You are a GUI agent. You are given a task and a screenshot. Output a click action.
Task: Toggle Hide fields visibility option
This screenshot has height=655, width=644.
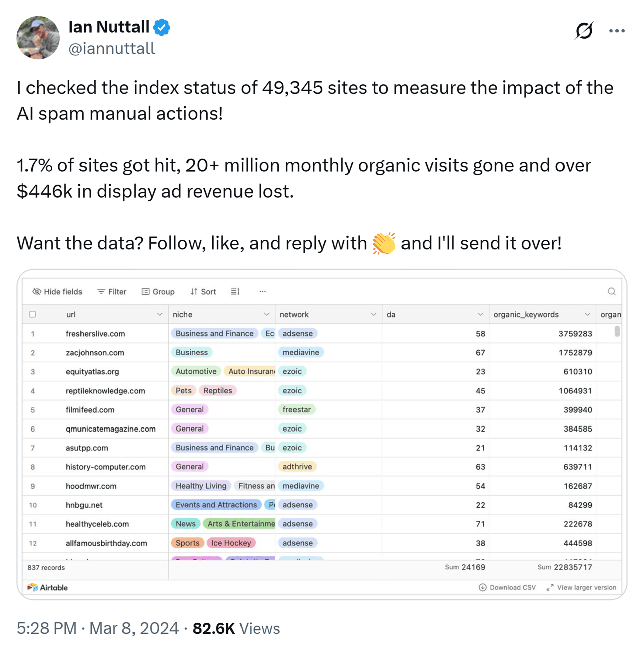click(57, 291)
